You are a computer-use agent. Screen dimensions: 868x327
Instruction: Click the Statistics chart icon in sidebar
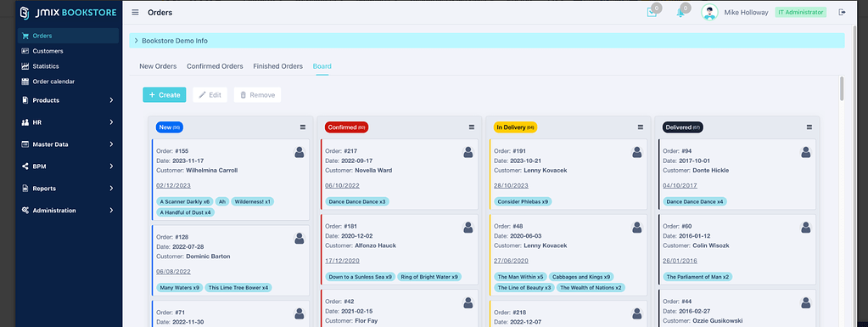(x=25, y=66)
